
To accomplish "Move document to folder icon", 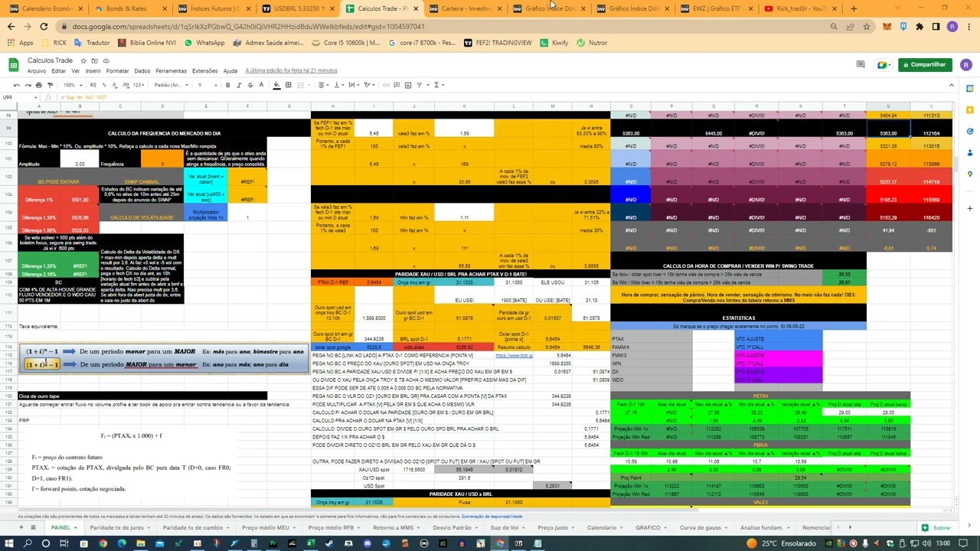I will tap(95, 60).
